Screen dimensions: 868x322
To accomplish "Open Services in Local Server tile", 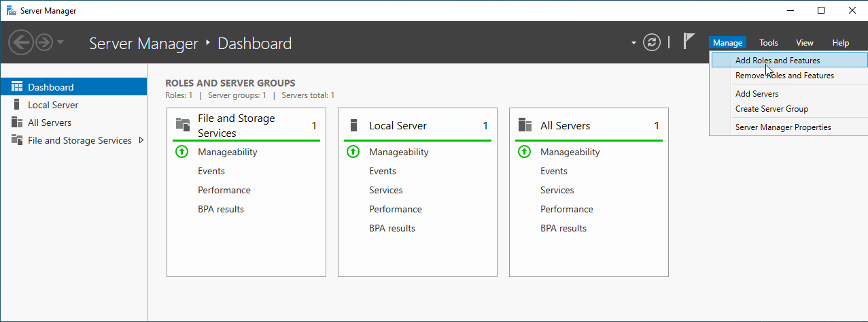I will click(x=386, y=190).
